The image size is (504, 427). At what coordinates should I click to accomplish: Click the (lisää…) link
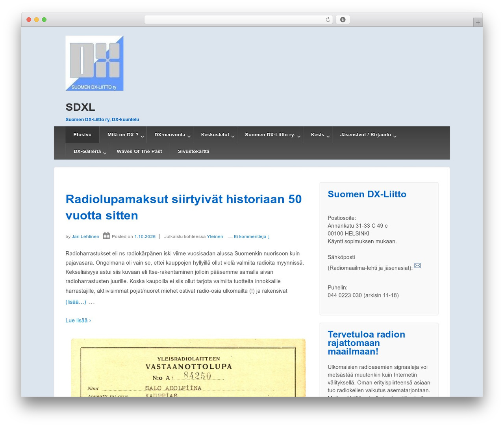[x=76, y=302]
